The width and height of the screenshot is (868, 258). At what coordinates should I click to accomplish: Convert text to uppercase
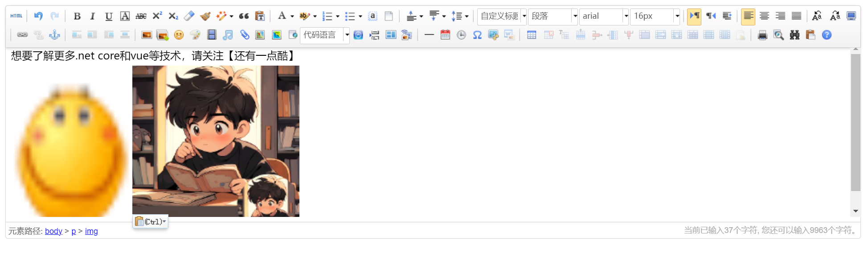click(817, 16)
